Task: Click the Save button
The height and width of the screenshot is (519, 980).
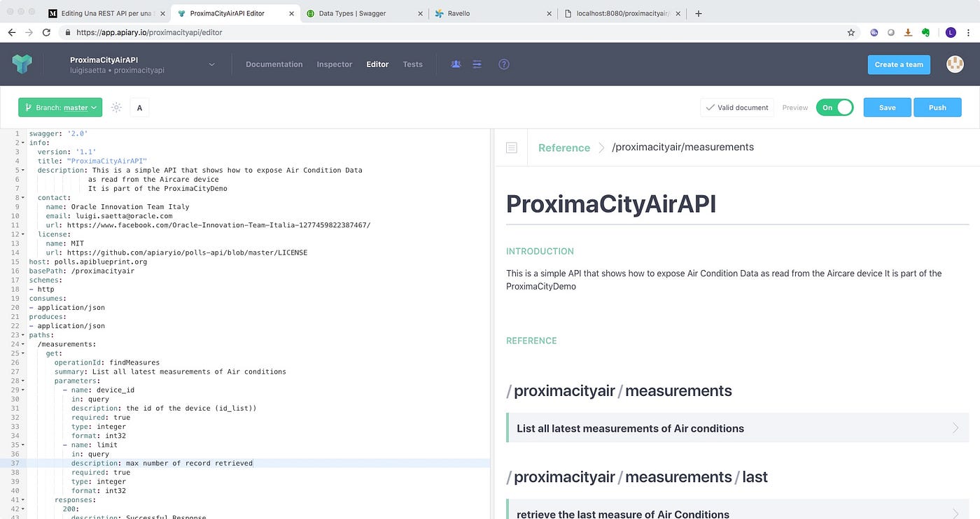Action: pos(887,108)
